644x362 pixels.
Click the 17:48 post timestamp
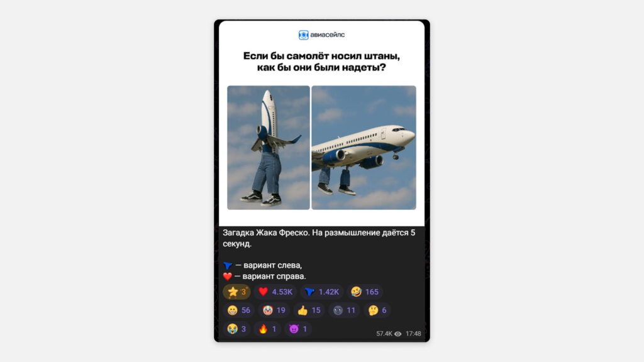(x=413, y=334)
